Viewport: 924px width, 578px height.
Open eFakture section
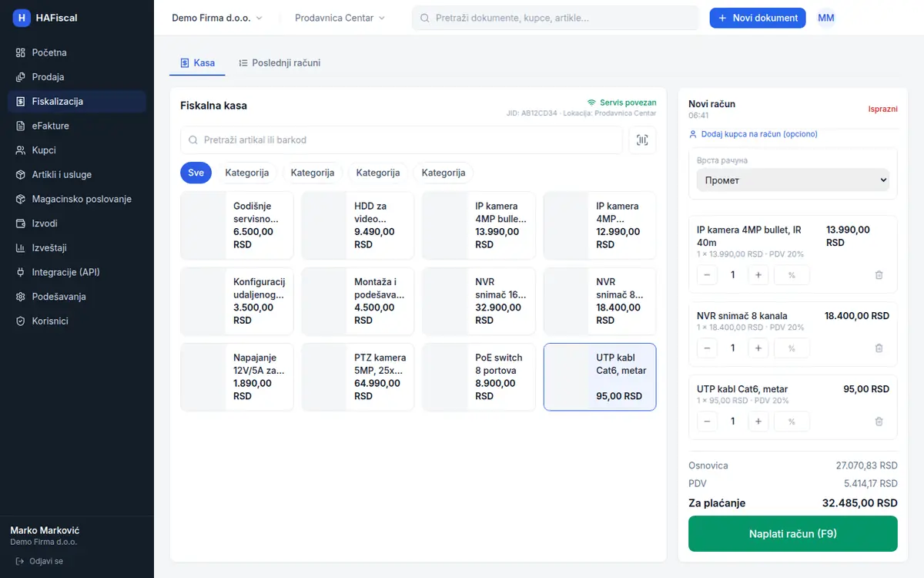(77, 126)
